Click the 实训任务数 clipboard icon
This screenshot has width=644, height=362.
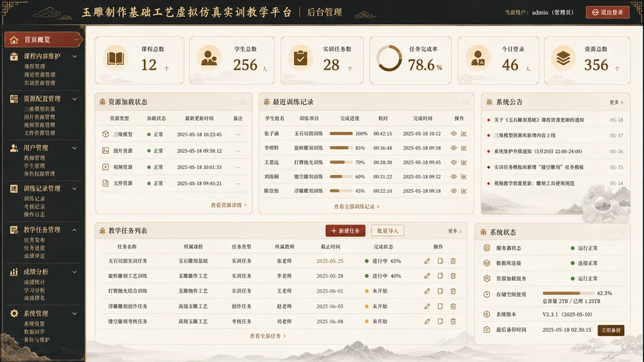(301, 58)
